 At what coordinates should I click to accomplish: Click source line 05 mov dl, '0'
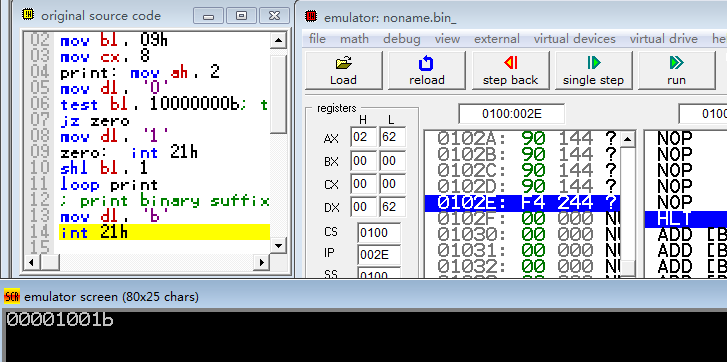click(x=114, y=89)
